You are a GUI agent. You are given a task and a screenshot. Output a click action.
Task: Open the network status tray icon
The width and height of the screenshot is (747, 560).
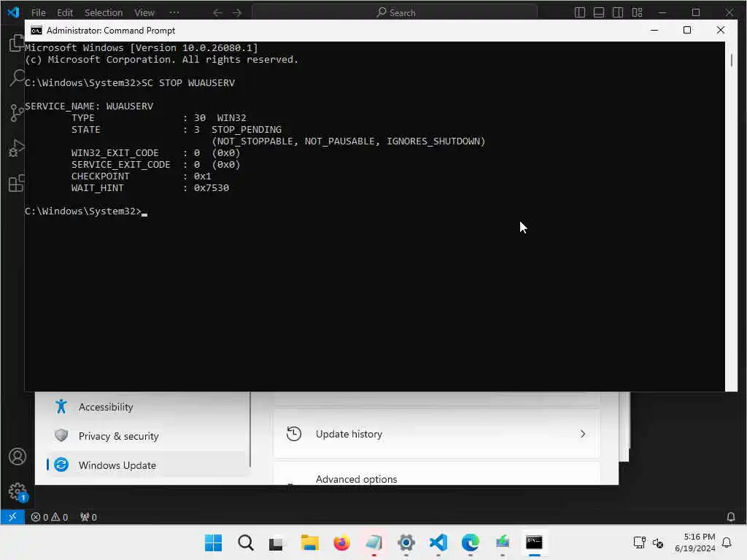click(x=639, y=542)
